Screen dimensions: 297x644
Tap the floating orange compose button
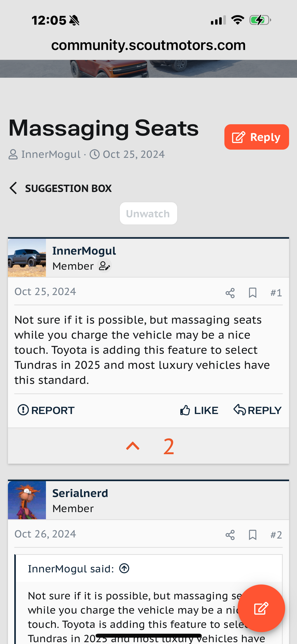pos(261,608)
